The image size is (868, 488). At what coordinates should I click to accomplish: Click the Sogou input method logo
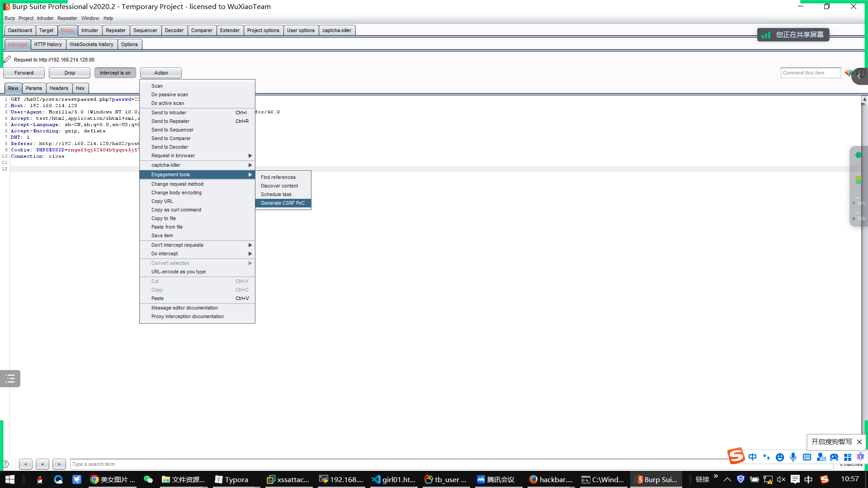pyautogui.click(x=736, y=456)
